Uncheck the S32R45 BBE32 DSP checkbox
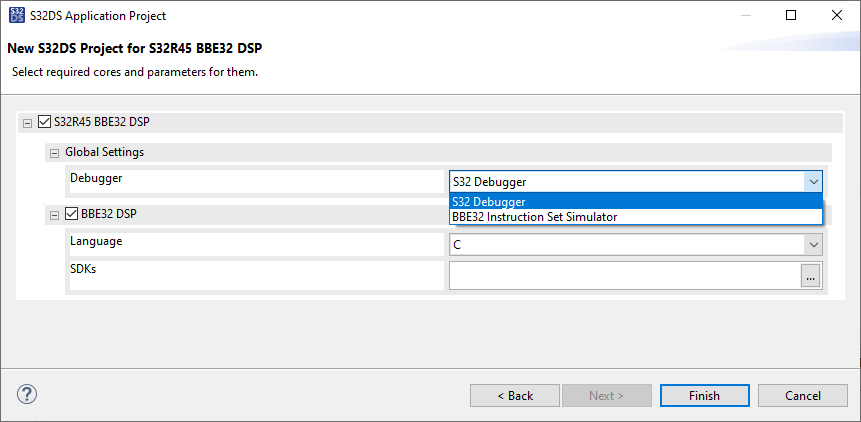This screenshot has width=861, height=422. [44, 122]
